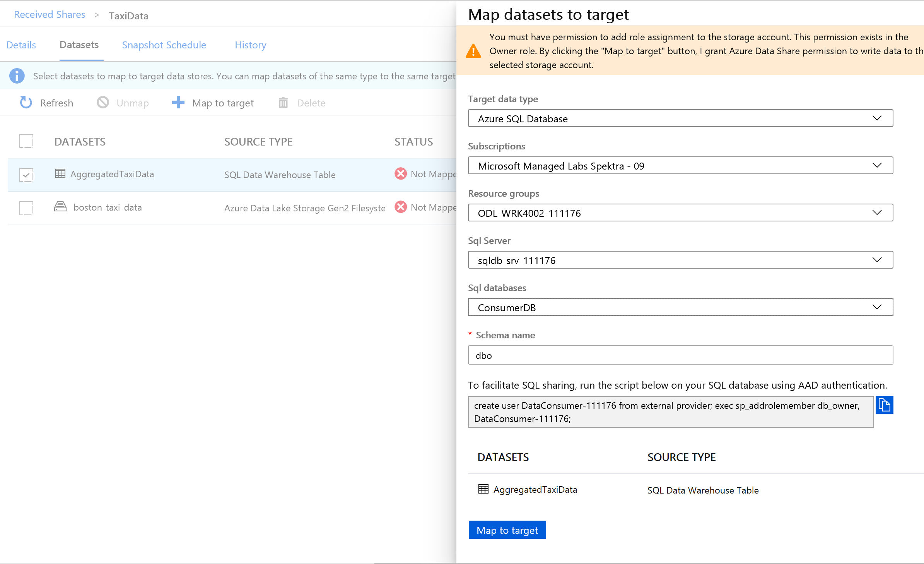Toggle the select-all checkbox in the header

coord(26,141)
